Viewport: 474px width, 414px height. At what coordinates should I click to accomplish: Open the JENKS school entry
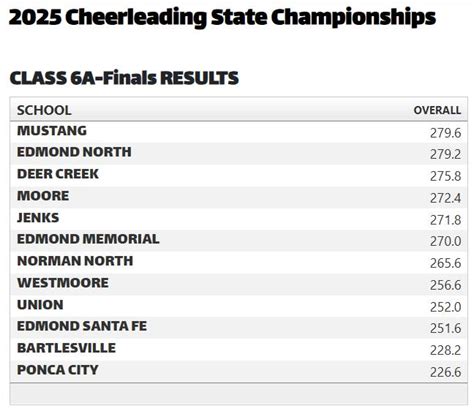38,218
